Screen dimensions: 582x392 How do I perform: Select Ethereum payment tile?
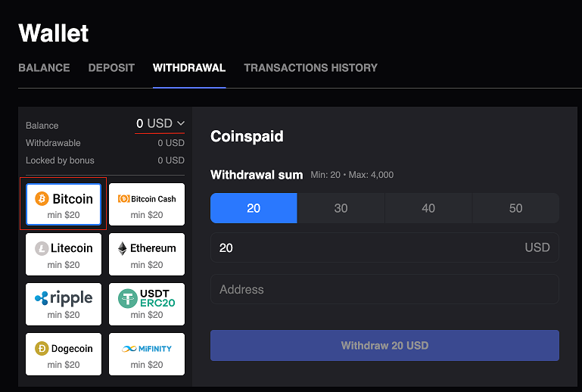click(x=147, y=254)
